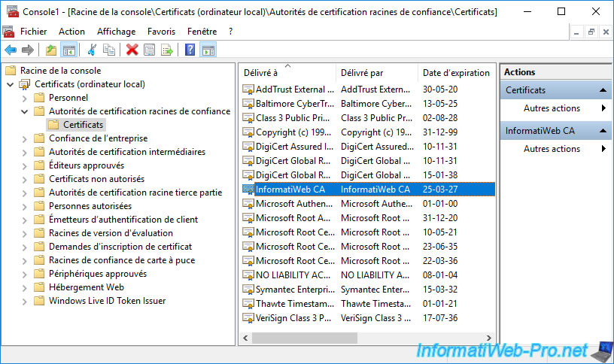Select Demandes d'inscription de certificat folder
Viewport: 614px width, 364px height.
(x=120, y=247)
